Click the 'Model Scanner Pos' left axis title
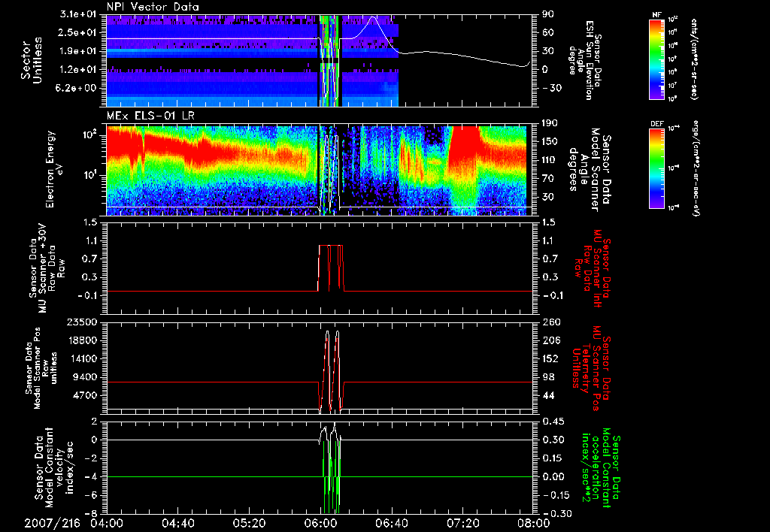 [x=38, y=369]
